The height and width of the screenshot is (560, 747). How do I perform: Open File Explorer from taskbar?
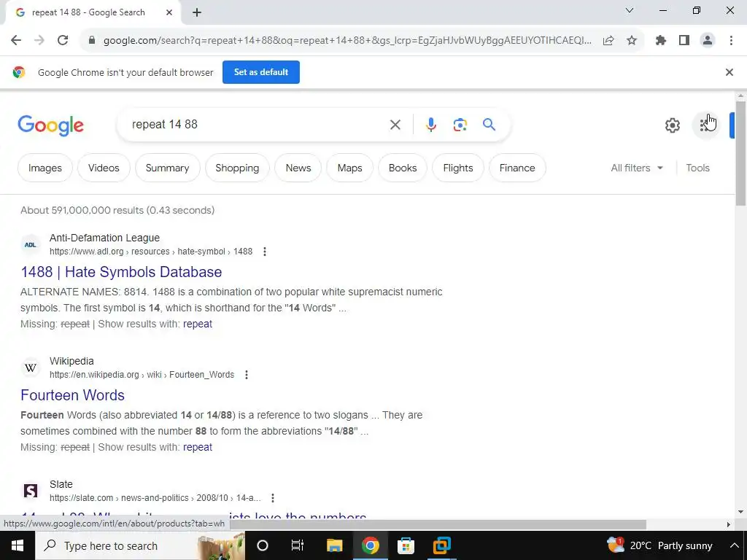tap(334, 545)
